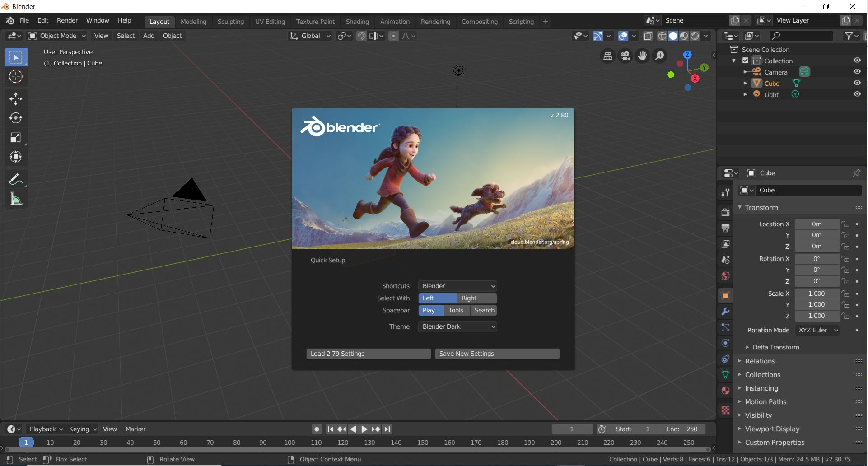
Task: Open the Render menu
Action: tap(67, 20)
